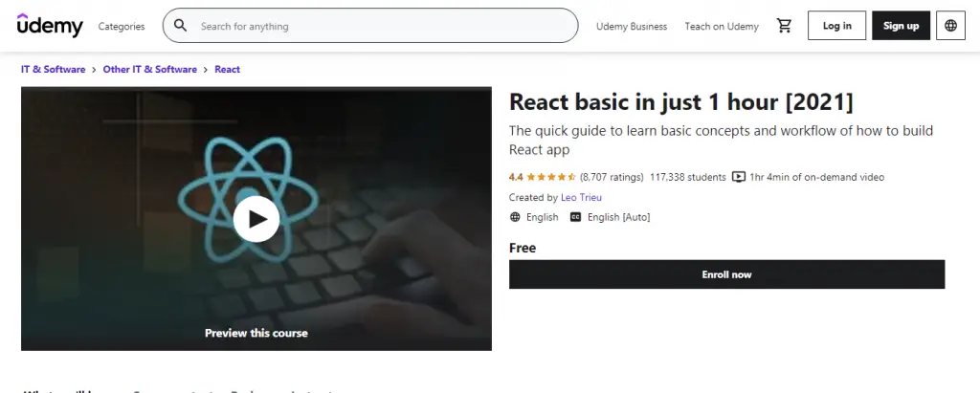
Task: Open the shopping cart
Action: click(785, 26)
